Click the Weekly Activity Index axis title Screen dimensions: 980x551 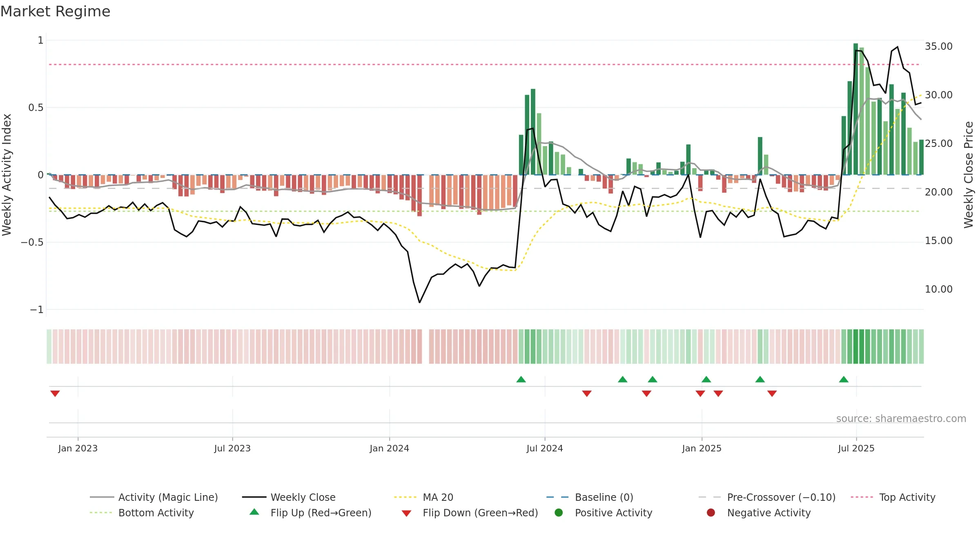pyautogui.click(x=7, y=175)
